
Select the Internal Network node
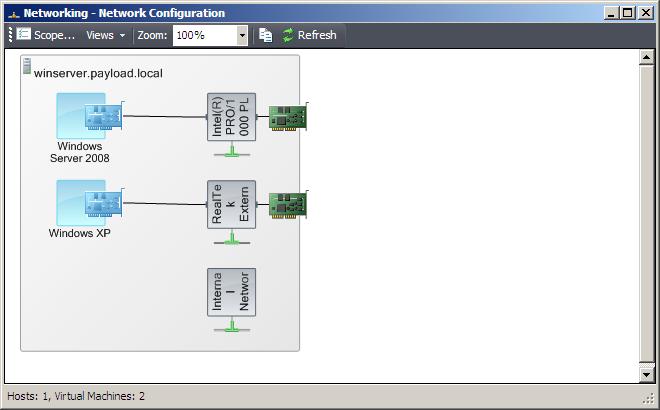tap(231, 292)
